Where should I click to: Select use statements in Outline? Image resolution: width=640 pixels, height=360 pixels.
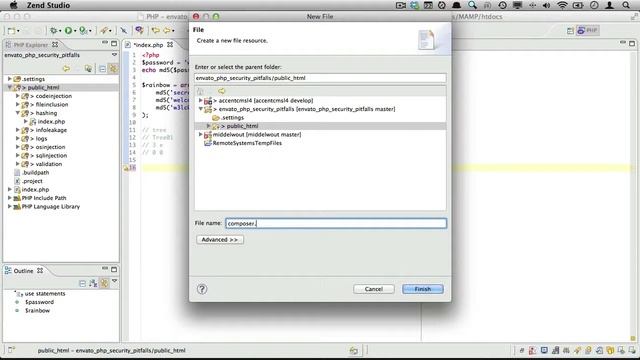(45, 293)
